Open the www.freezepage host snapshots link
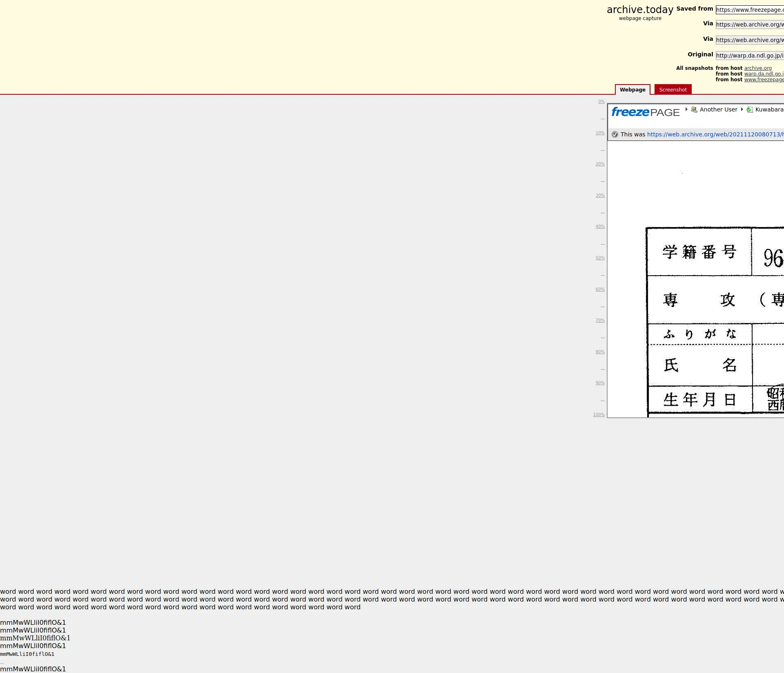The image size is (784, 673). tap(764, 80)
